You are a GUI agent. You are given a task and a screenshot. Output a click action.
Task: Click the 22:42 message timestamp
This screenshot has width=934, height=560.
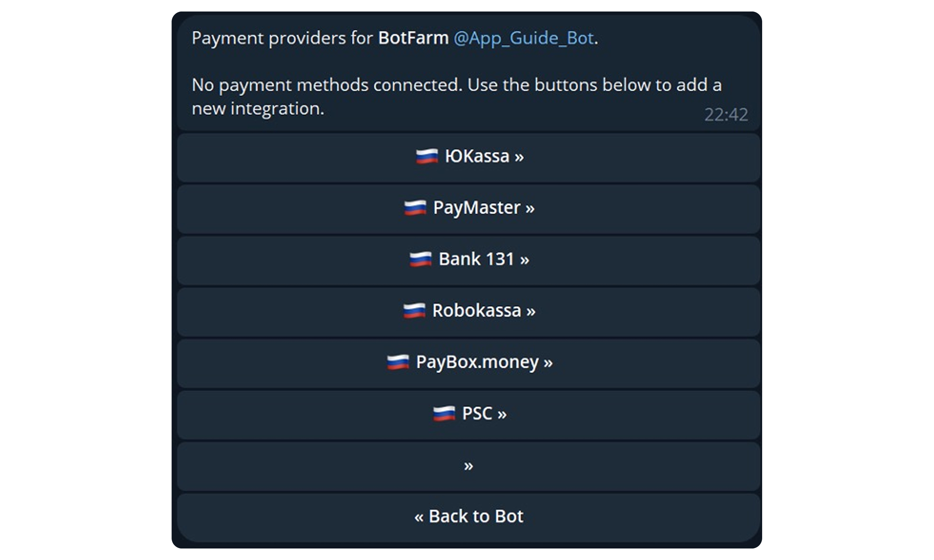[726, 115]
